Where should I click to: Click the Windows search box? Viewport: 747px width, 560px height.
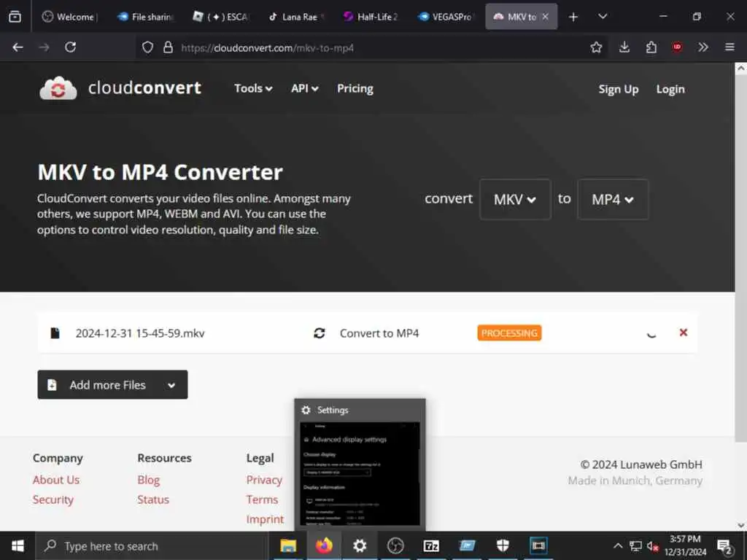point(152,546)
